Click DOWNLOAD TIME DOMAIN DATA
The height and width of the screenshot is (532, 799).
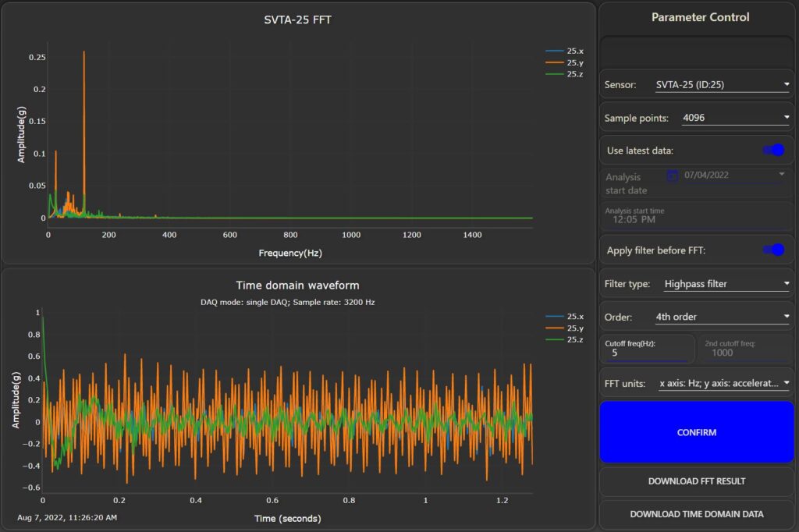coord(696,514)
